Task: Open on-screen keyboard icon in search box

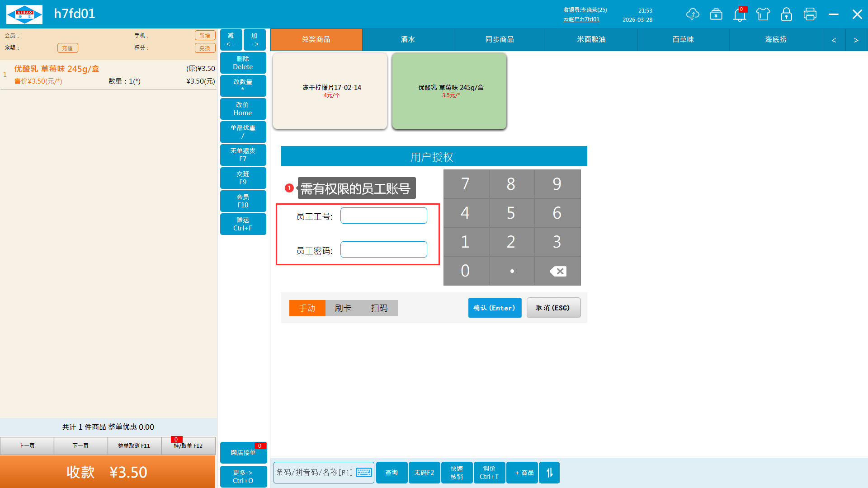Action: pyautogui.click(x=364, y=472)
